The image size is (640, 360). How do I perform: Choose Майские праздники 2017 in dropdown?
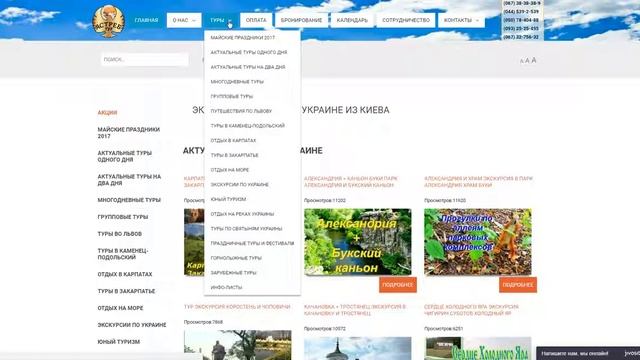pyautogui.click(x=242, y=38)
